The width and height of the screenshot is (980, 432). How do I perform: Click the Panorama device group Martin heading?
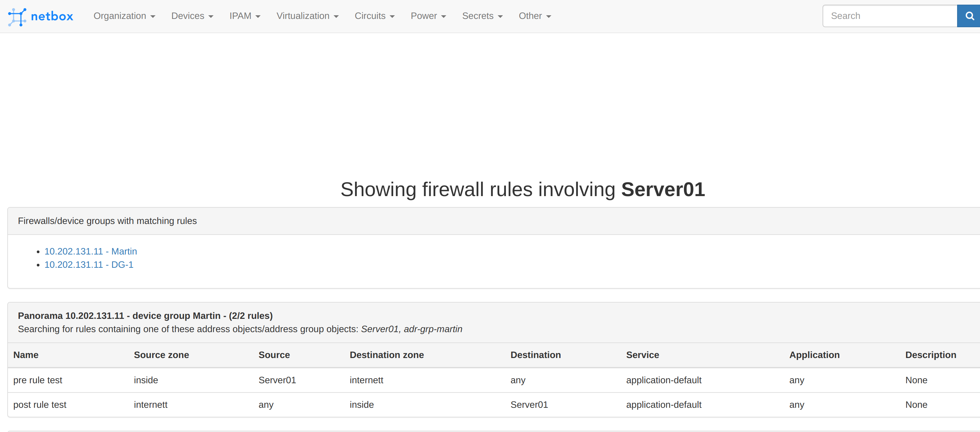click(145, 316)
